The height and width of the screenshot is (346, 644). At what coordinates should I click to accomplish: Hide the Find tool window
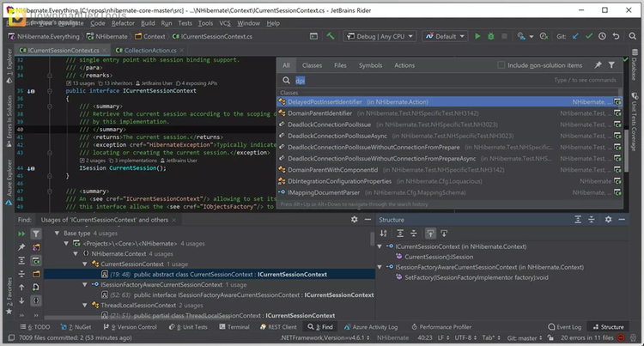[368, 220]
